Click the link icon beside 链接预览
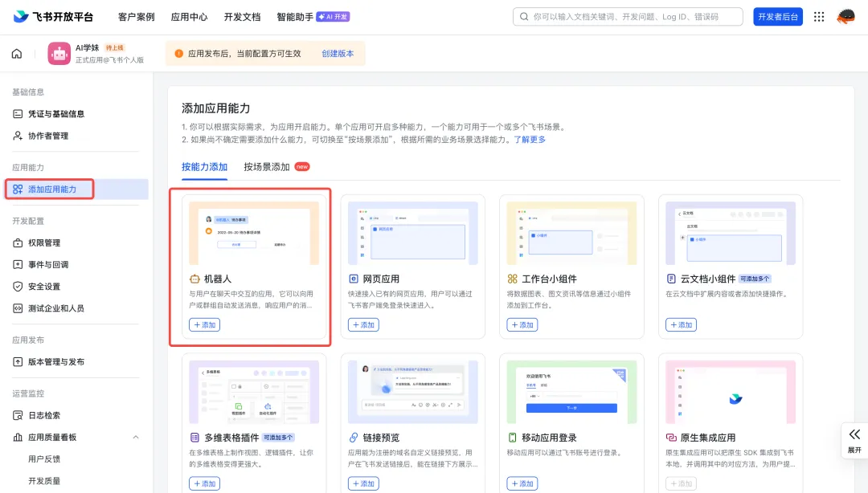Screen dimensions: 868x493 point(353,438)
